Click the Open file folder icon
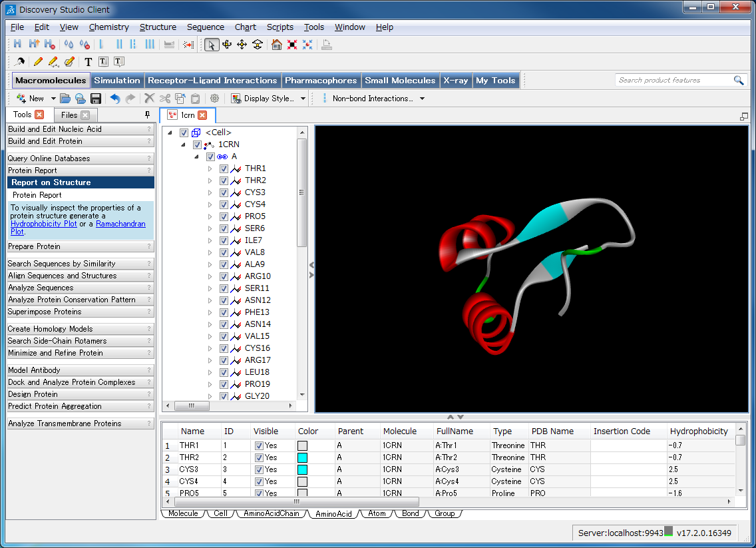This screenshot has width=756, height=548. (x=65, y=99)
